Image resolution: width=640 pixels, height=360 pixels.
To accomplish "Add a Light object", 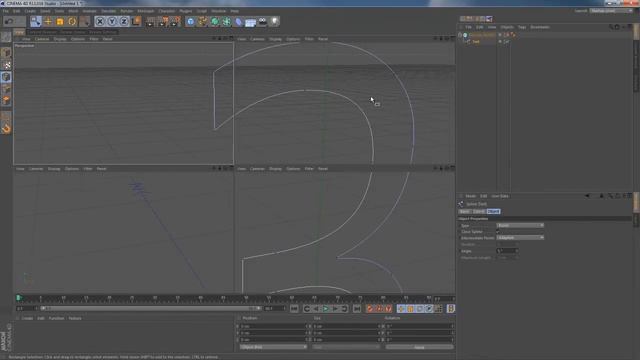I will point(275,21).
